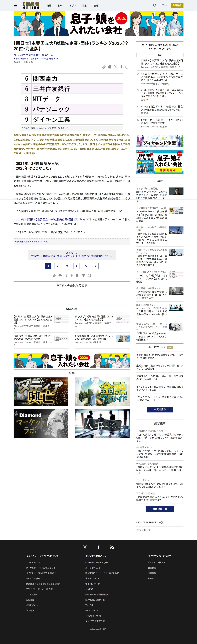Jump to page 3 of the article
Viewport: 197px width, 644px height.
[x=67, y=266]
